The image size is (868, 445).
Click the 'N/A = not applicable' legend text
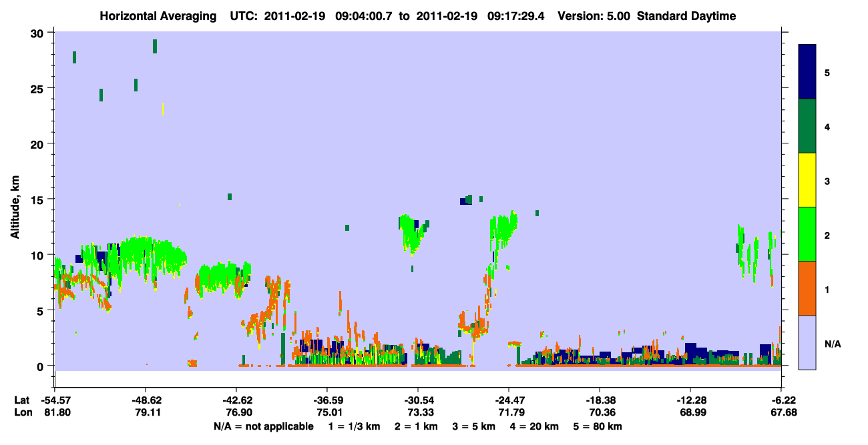pos(263,426)
